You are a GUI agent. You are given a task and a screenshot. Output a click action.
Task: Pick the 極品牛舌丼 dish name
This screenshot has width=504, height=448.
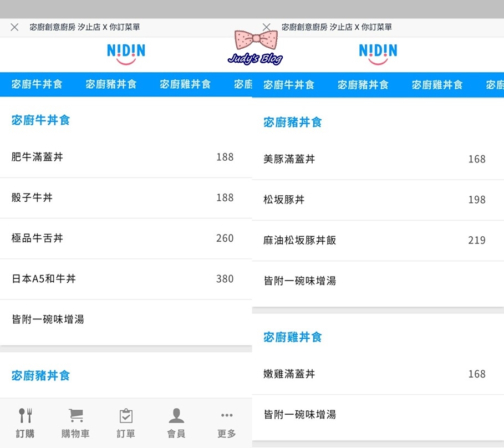tap(37, 238)
